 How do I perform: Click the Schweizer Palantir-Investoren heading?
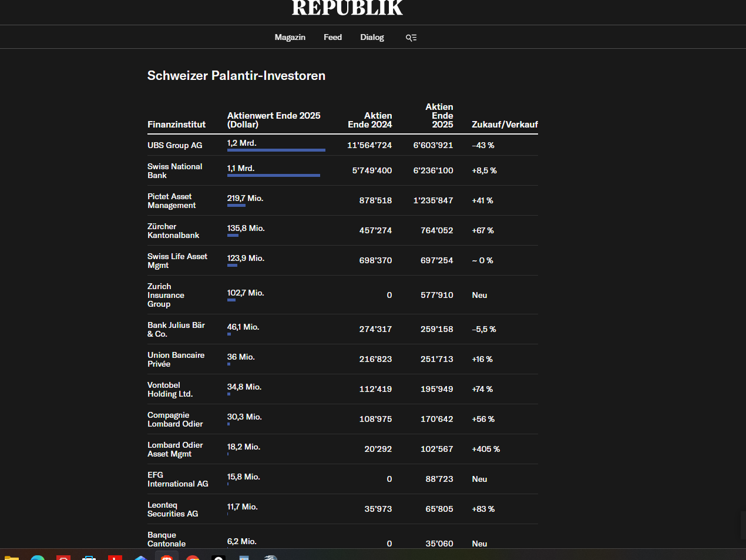(236, 76)
